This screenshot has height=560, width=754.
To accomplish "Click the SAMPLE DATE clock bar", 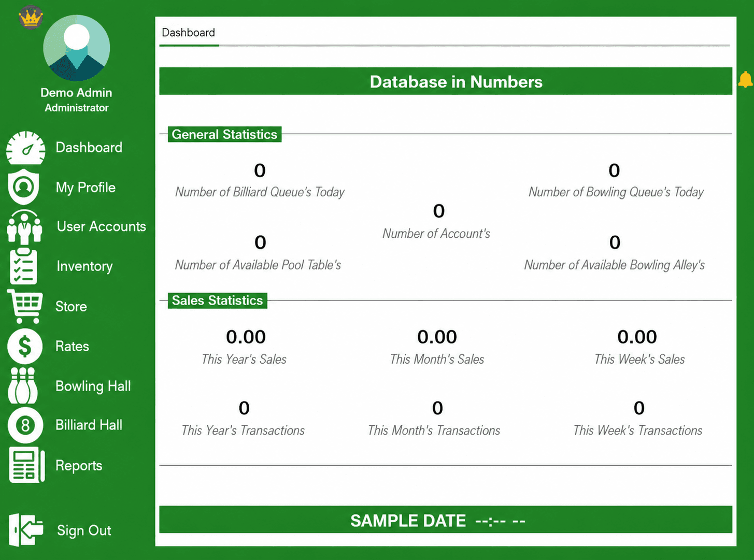I will tap(446, 520).
